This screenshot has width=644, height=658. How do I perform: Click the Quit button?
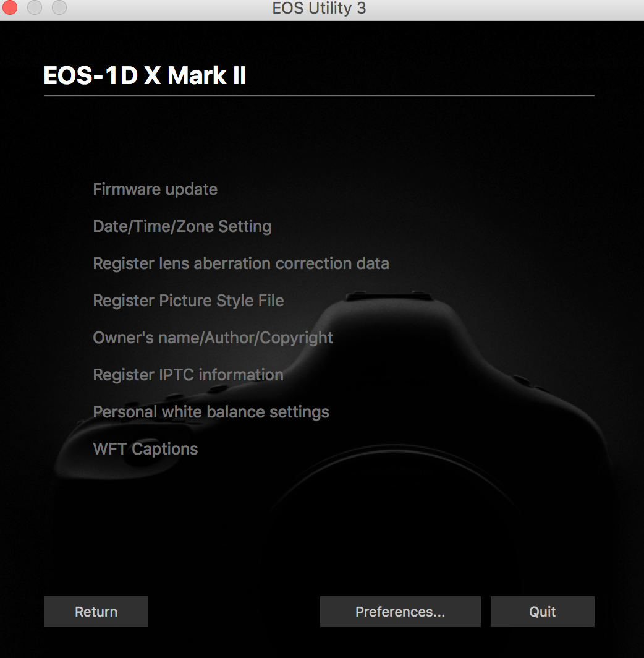coord(543,612)
